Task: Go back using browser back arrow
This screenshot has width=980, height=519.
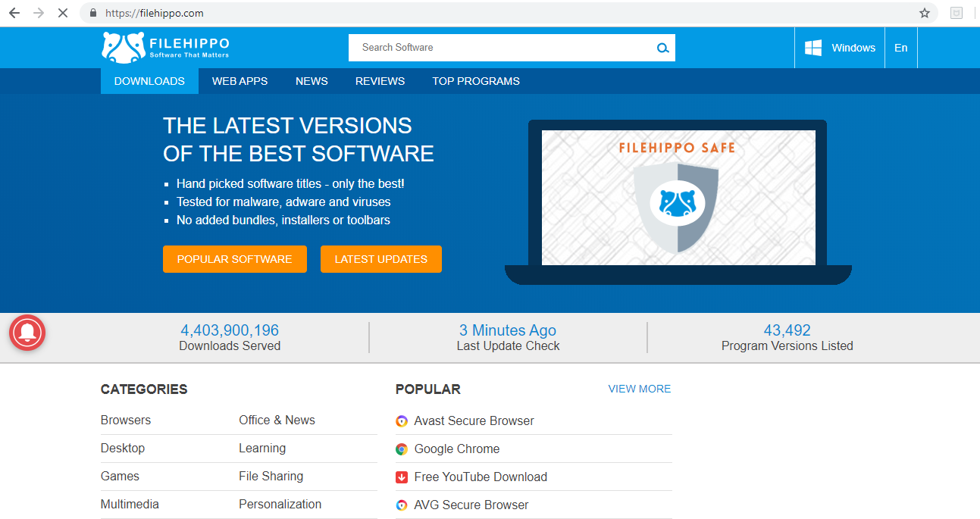Action: (14, 13)
